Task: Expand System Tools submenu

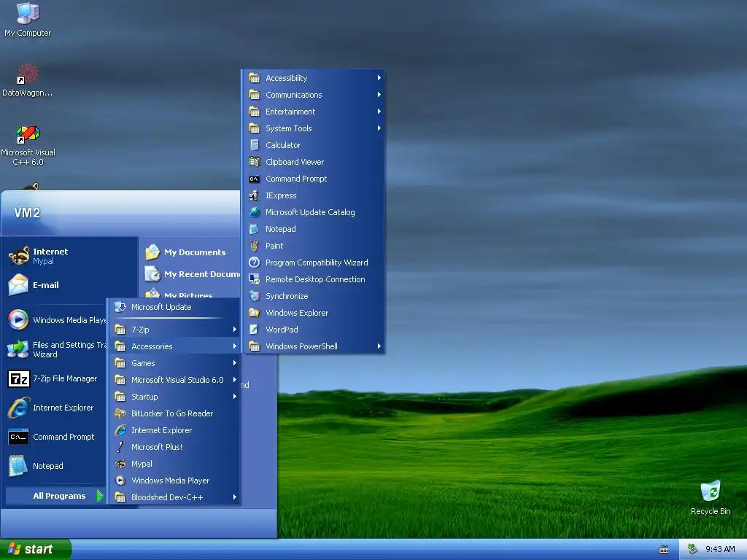Action: pos(313,128)
